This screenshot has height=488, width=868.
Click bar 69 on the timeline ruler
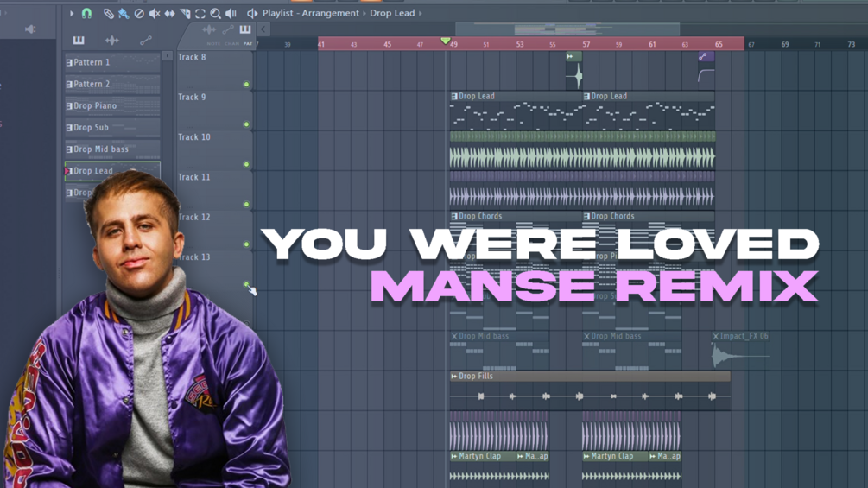click(x=785, y=44)
